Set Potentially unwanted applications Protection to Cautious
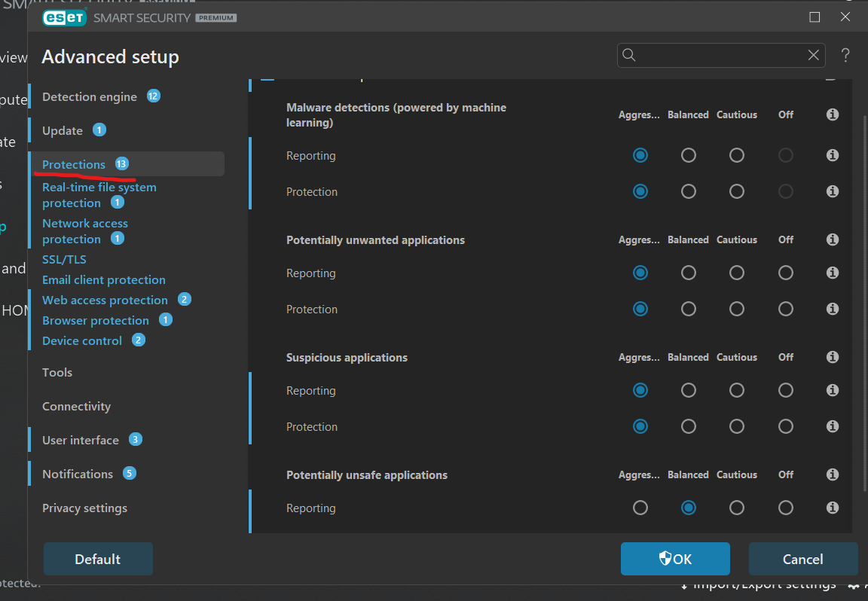 click(x=737, y=309)
